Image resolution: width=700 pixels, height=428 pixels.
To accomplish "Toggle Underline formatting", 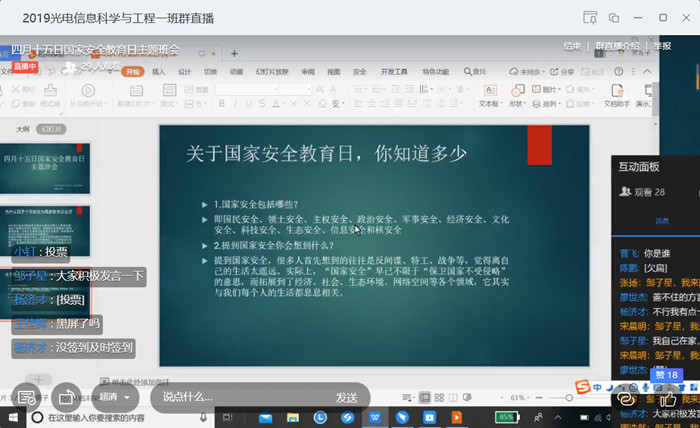I will 248,104.
